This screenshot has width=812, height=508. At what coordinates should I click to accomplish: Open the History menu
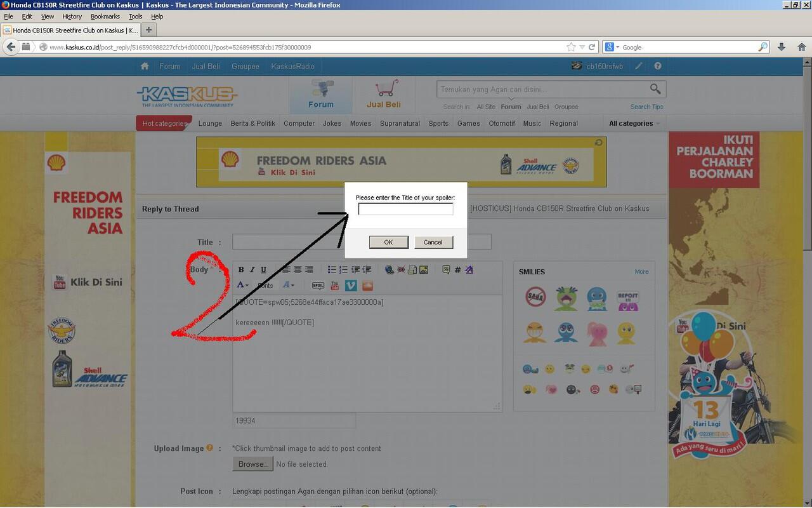pyautogui.click(x=72, y=17)
